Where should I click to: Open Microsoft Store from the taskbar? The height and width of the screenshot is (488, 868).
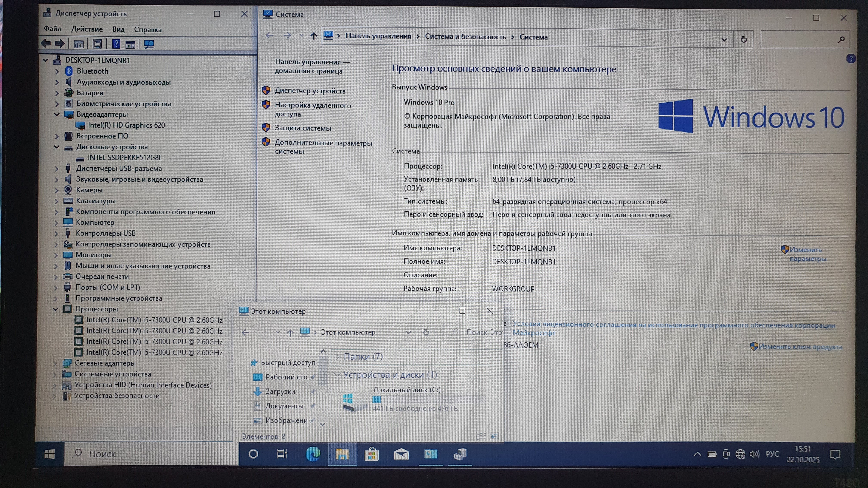click(x=371, y=454)
